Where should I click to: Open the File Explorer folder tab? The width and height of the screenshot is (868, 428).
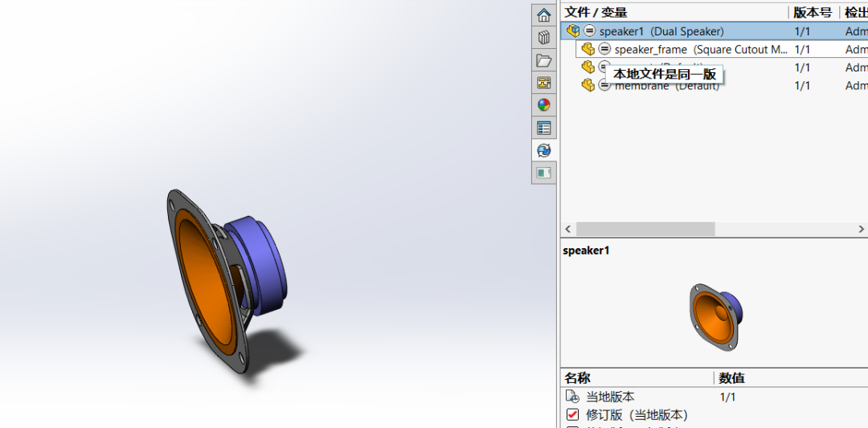(544, 60)
